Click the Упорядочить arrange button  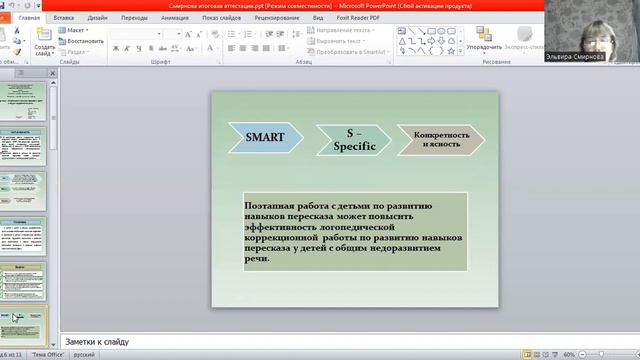tap(484, 40)
